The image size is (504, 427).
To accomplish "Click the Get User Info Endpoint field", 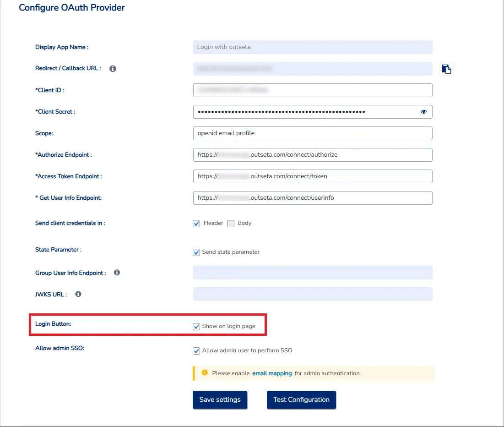I will point(313,198).
